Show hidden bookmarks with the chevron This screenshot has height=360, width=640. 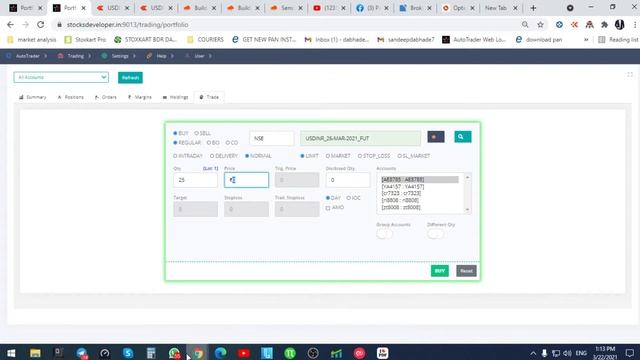pos(586,40)
